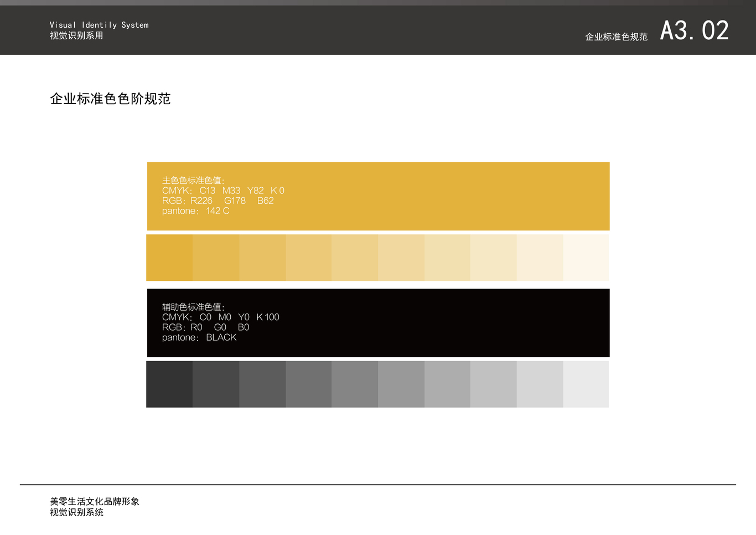Viewport: 756px width, 535px height.
Task: Click the '企业标准色规范' header label
Action: click(x=617, y=37)
